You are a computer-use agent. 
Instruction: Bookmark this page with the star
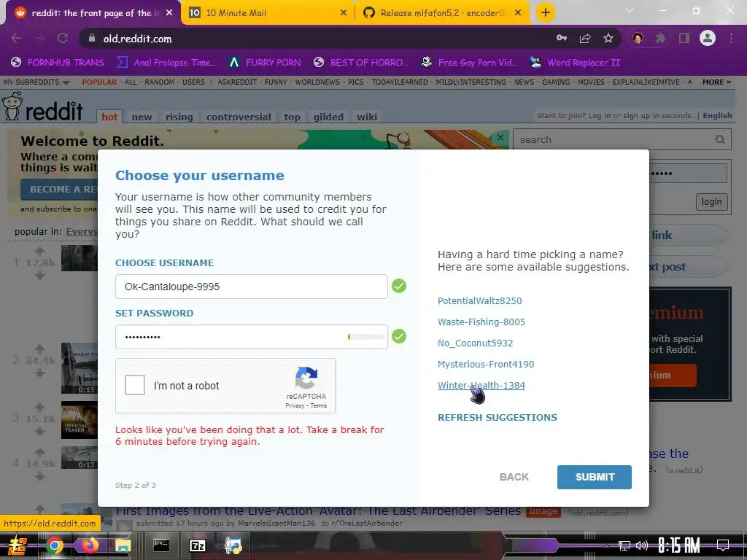point(608,39)
